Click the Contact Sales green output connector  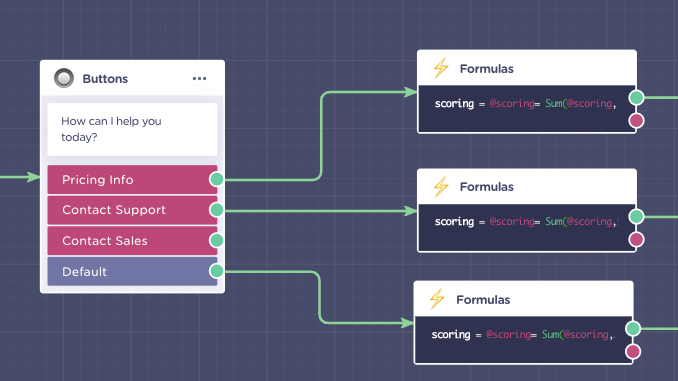click(x=216, y=240)
